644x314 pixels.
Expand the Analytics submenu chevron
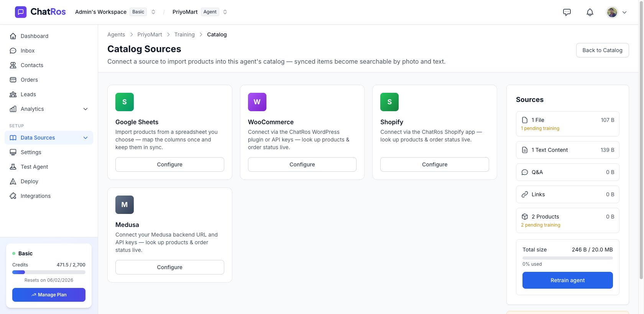tap(85, 109)
